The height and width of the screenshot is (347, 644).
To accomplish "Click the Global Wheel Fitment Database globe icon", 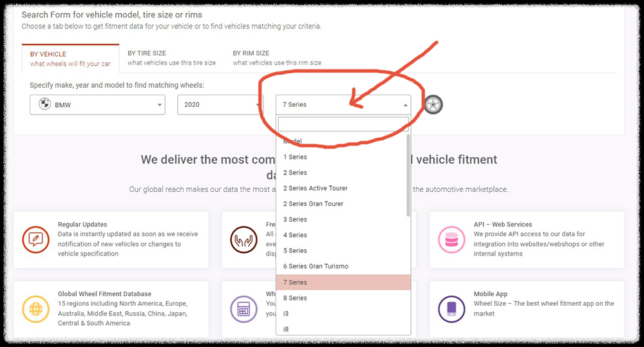I will tap(35, 309).
